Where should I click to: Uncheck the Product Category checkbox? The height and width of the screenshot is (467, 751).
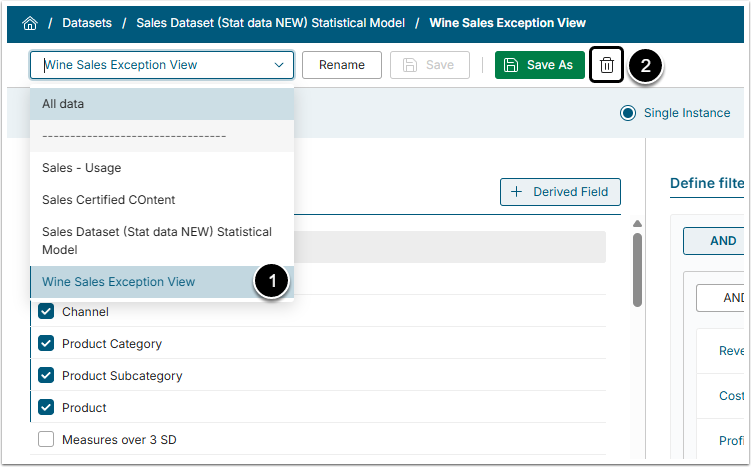click(x=46, y=344)
